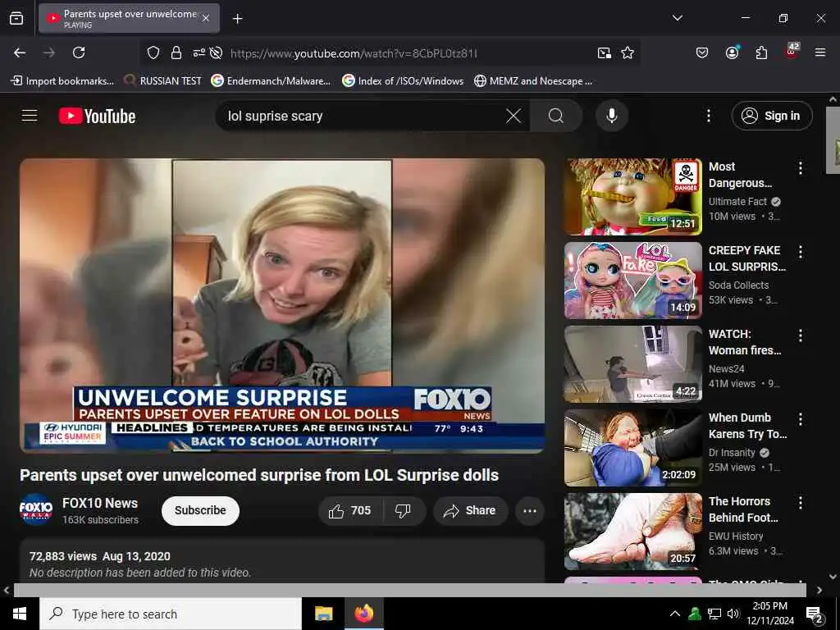This screenshot has height=630, width=840.
Task: Open options menu for The Horrors Behind video
Action: click(x=801, y=503)
